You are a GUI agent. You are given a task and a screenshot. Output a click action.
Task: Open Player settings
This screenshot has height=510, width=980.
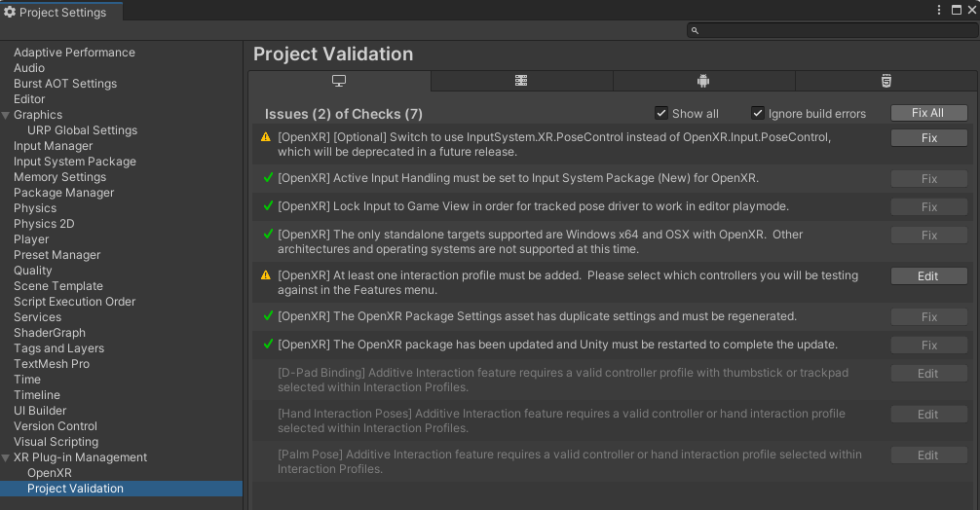pos(31,239)
